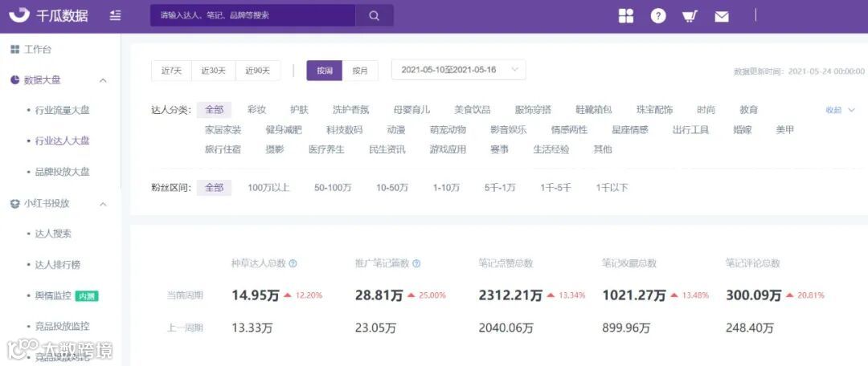
Task: Click the search magnifier button
Action: tap(375, 15)
